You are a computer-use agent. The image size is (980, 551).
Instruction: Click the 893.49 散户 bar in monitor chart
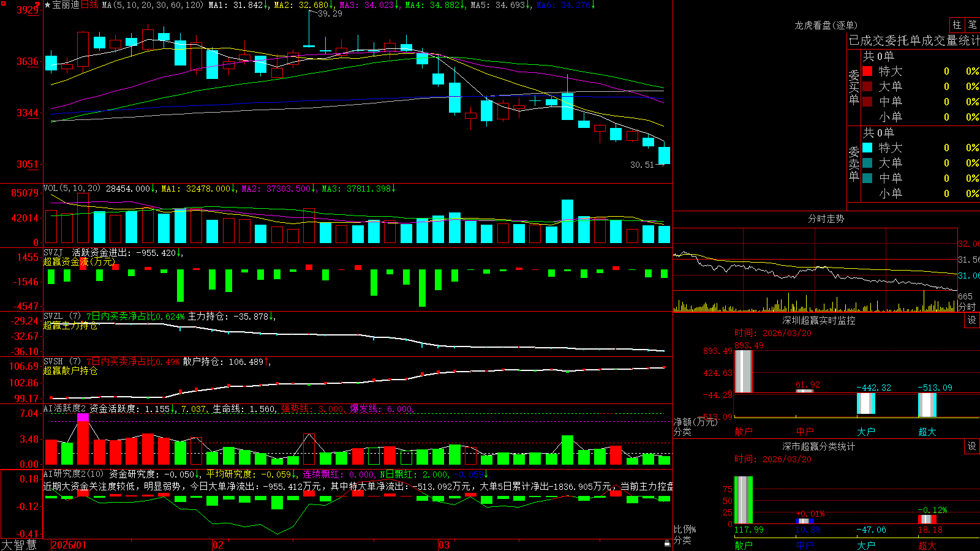click(744, 372)
